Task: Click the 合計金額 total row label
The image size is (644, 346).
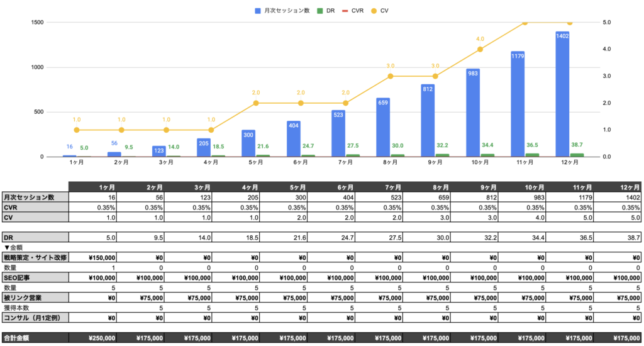Action: pos(34,338)
